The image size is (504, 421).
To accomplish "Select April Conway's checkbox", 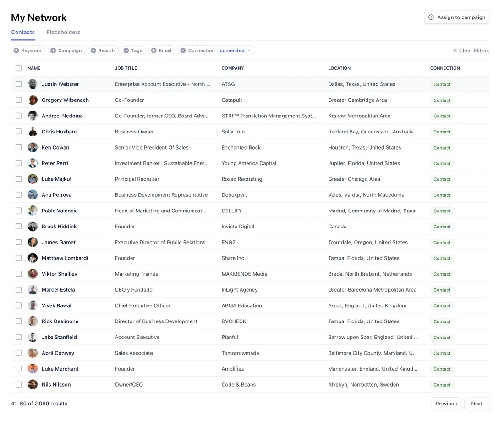I will tap(19, 353).
